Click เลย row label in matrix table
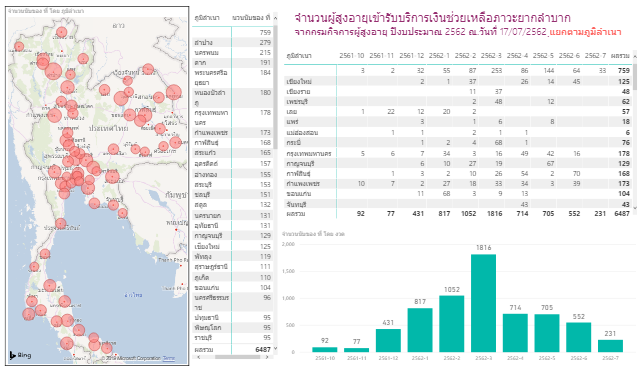The width and height of the screenshot is (643, 371). [x=292, y=112]
